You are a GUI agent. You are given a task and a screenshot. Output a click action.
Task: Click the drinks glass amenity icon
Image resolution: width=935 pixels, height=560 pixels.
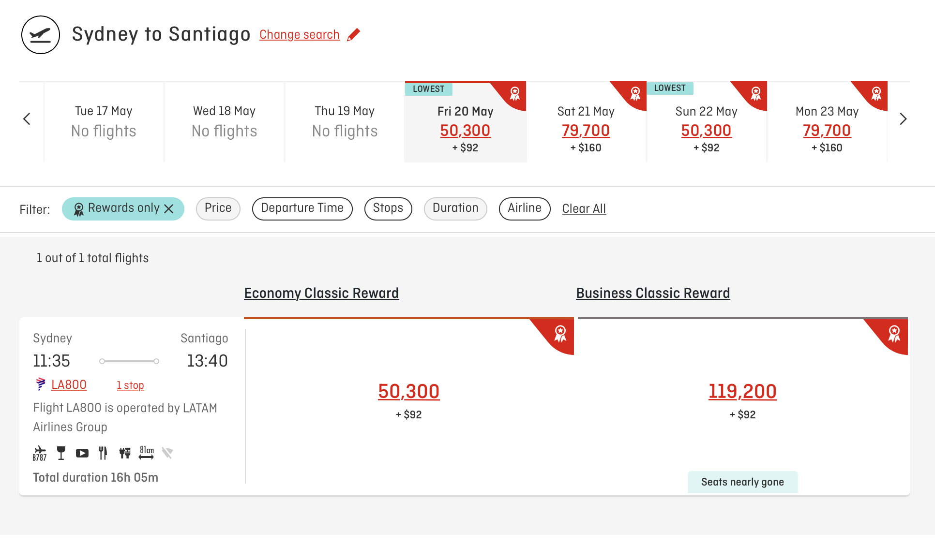pos(61,453)
